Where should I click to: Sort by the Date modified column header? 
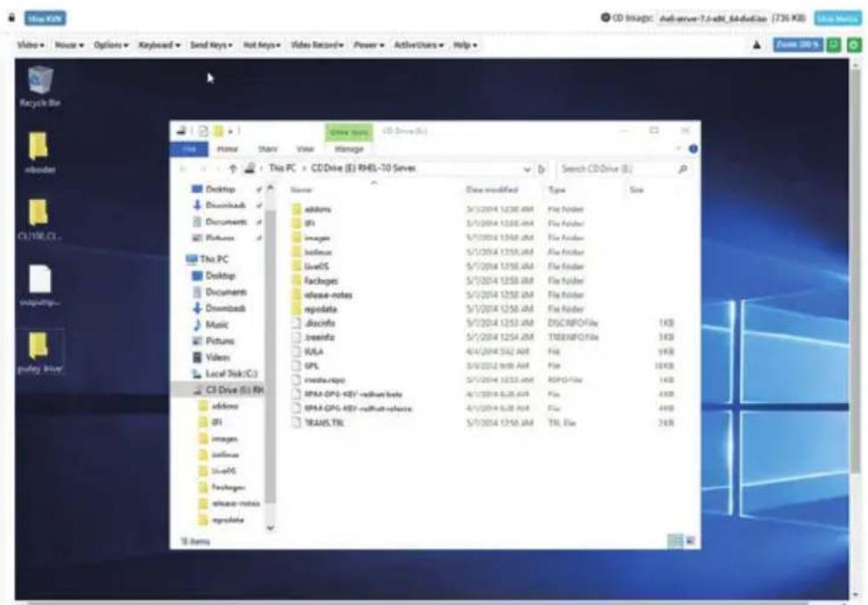coord(492,190)
